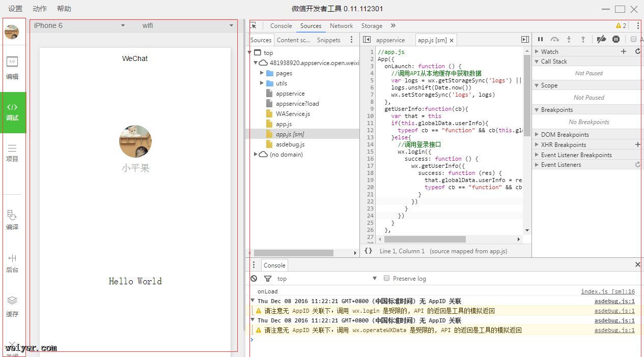The image size is (644, 357).
Task: Open the index.js [sm]:16 source link
Action: 607,291
